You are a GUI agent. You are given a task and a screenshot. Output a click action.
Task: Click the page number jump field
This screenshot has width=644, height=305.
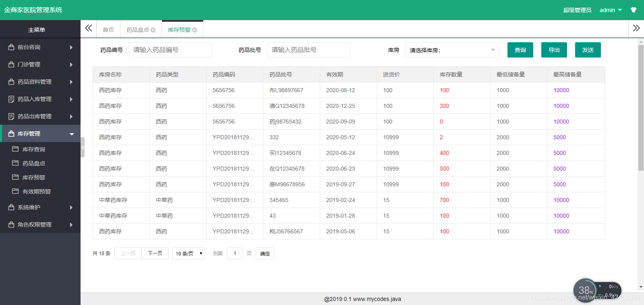coord(235,253)
